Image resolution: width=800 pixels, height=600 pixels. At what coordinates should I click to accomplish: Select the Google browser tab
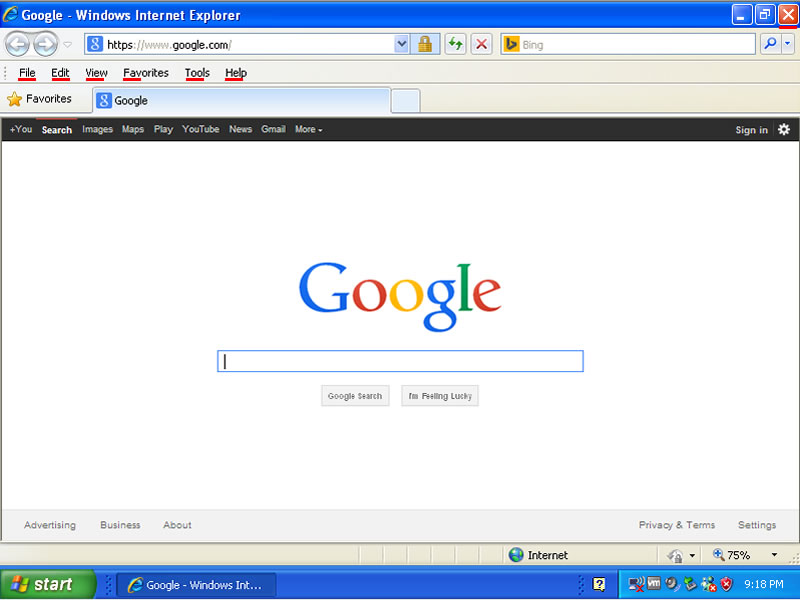pos(241,101)
